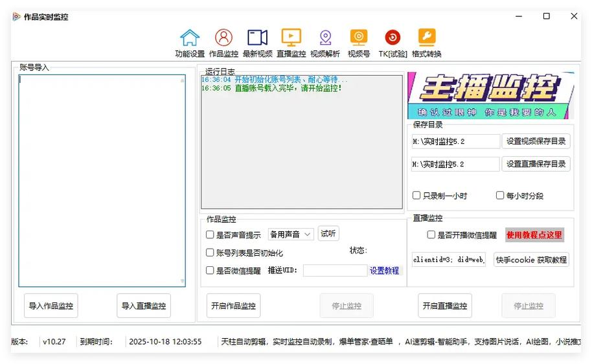Expand the 备用声音 dropdown
The image size is (592, 364).
[x=291, y=234]
